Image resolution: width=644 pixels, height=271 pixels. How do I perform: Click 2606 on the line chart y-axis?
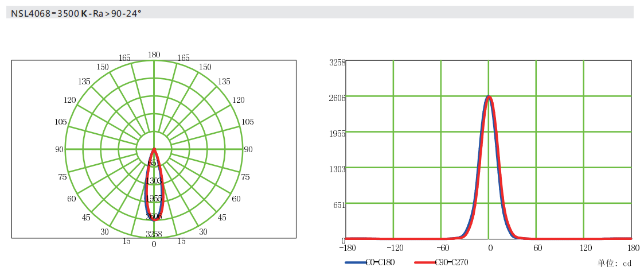tap(338, 98)
